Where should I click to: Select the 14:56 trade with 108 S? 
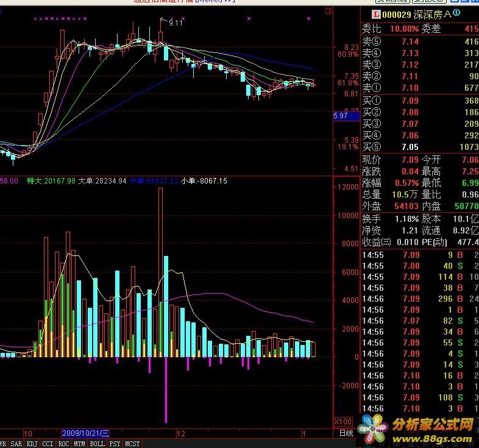[x=420, y=397]
